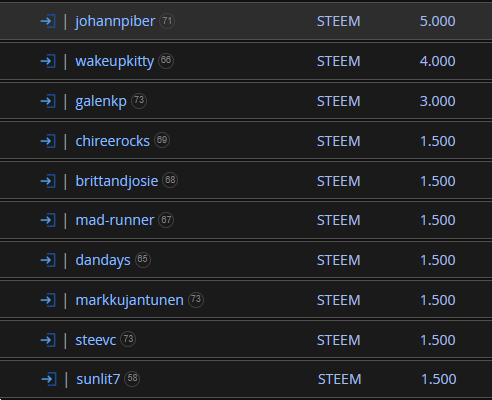The height and width of the screenshot is (400, 492).
Task: Click arrow icon in brittandjosie row
Action: point(48,181)
